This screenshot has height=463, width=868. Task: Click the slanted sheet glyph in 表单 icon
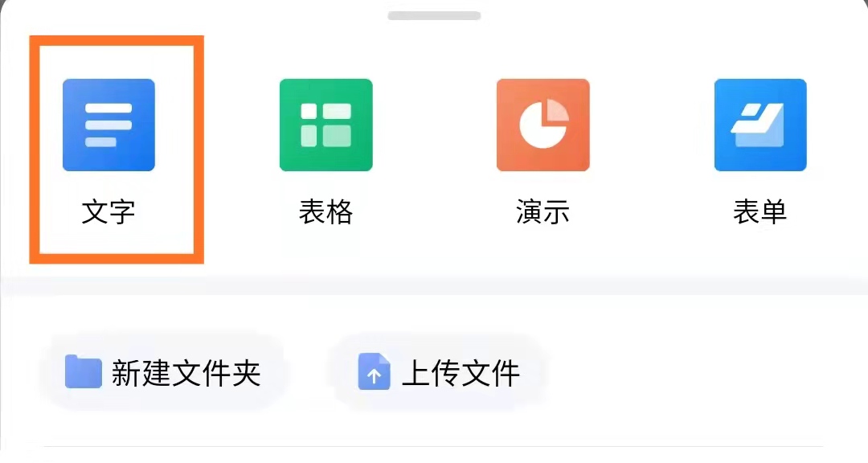[x=758, y=125]
